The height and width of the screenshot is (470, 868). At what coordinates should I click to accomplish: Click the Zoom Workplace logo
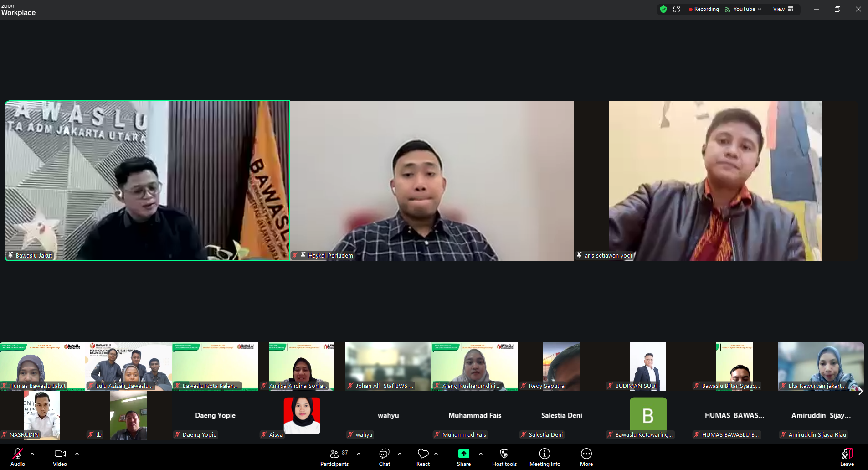point(18,10)
